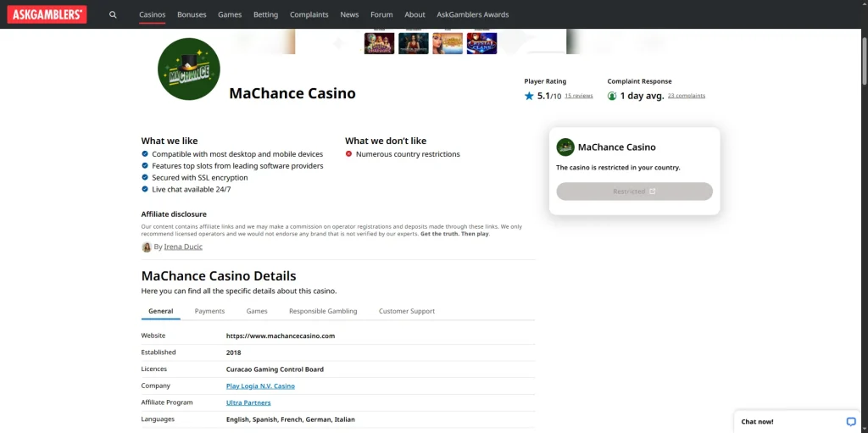The width and height of the screenshot is (868, 433).
Task: Click the Restricted button
Action: point(634,191)
